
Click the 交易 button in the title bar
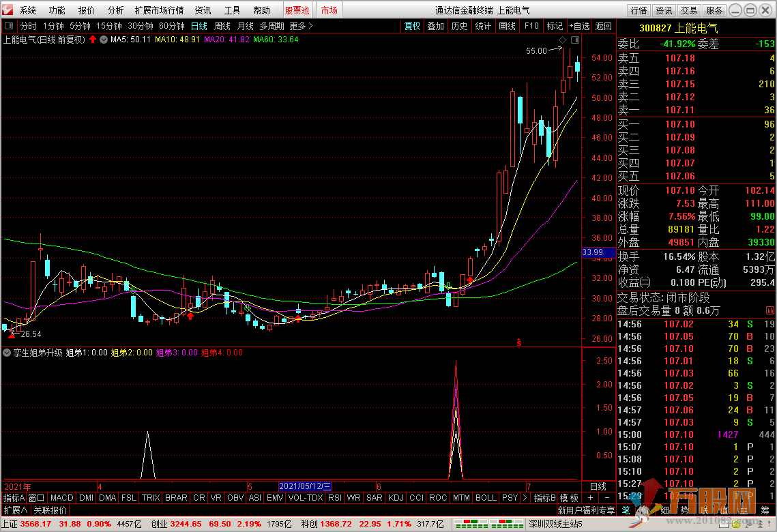[x=689, y=10]
